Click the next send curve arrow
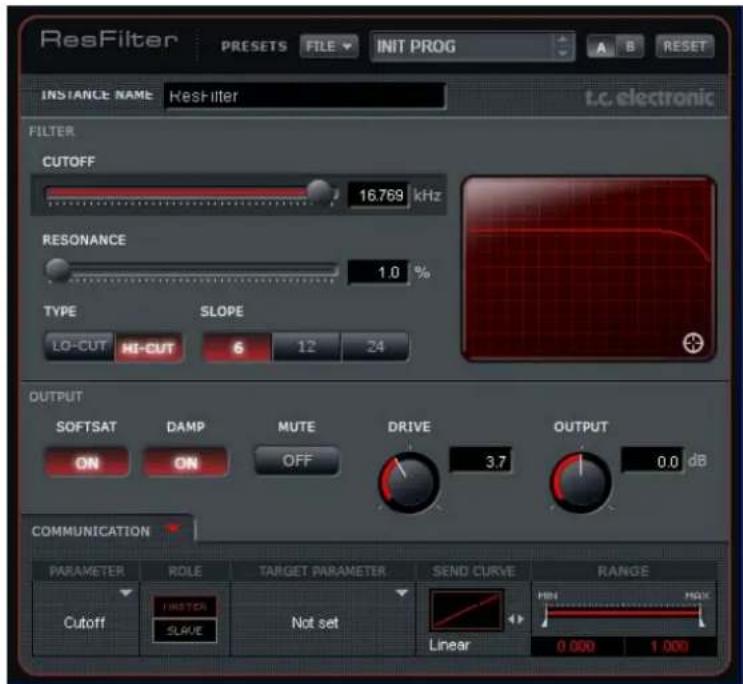The height and width of the screenshot is (684, 743). coord(521,619)
